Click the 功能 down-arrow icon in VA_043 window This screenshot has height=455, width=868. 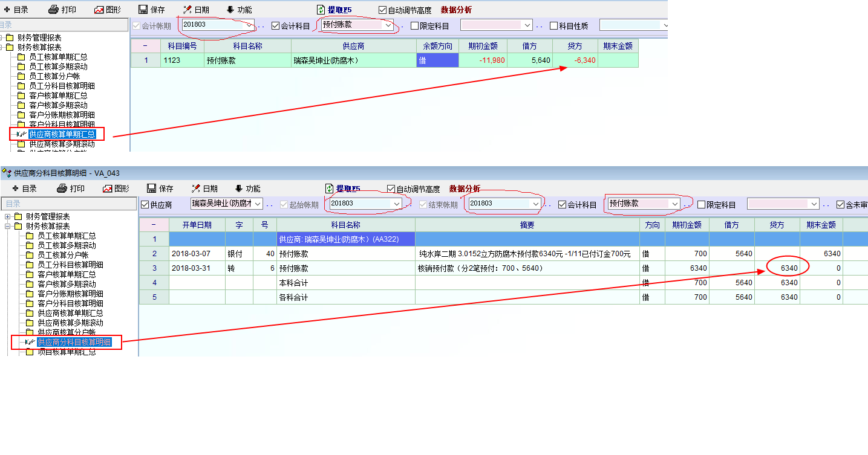(x=239, y=189)
